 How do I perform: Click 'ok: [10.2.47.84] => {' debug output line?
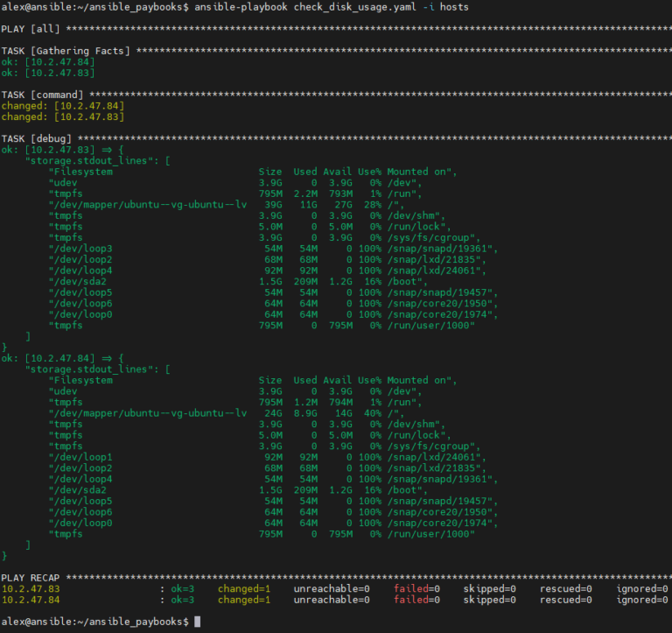[x=62, y=358]
